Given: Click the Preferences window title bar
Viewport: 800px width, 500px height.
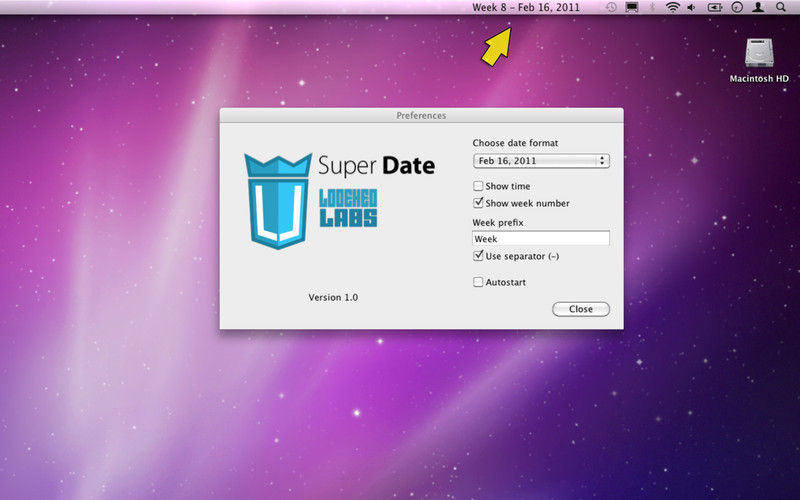Looking at the screenshot, I should (x=421, y=115).
